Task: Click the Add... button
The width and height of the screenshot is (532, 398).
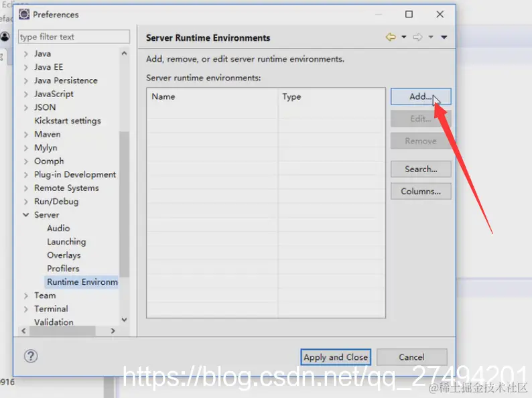Action: click(421, 96)
